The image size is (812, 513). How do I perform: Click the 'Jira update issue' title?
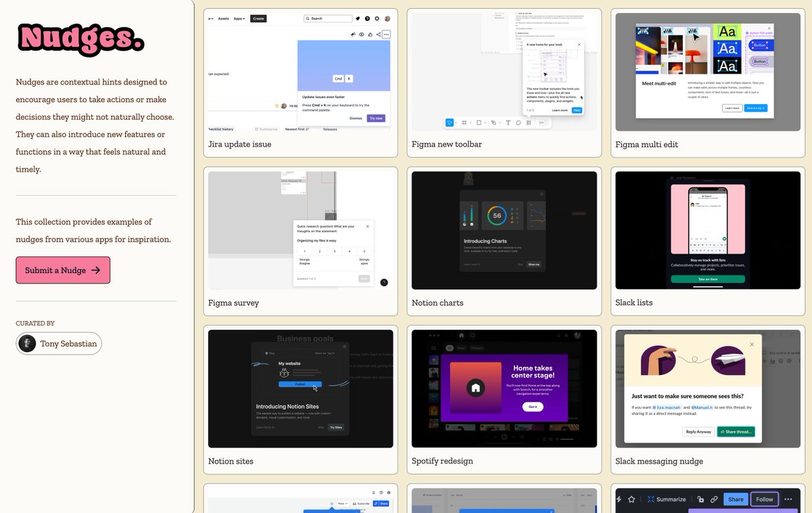pyautogui.click(x=240, y=144)
